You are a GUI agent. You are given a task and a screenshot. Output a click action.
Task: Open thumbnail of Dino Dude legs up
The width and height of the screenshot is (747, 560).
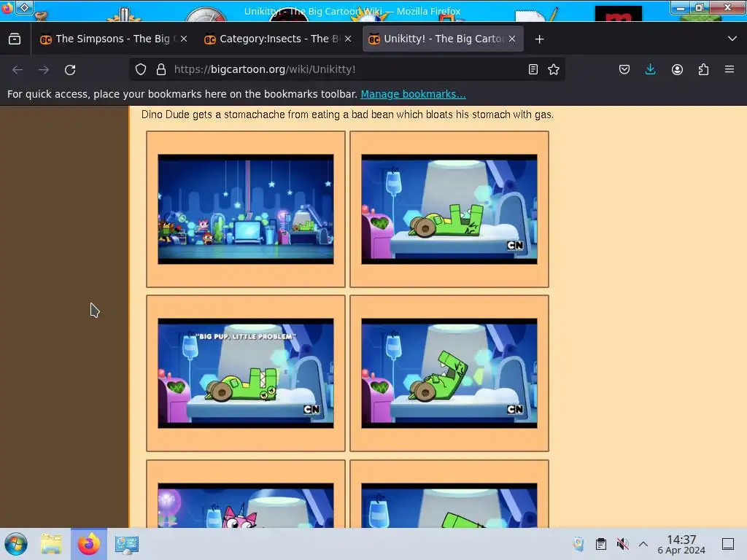point(449,209)
